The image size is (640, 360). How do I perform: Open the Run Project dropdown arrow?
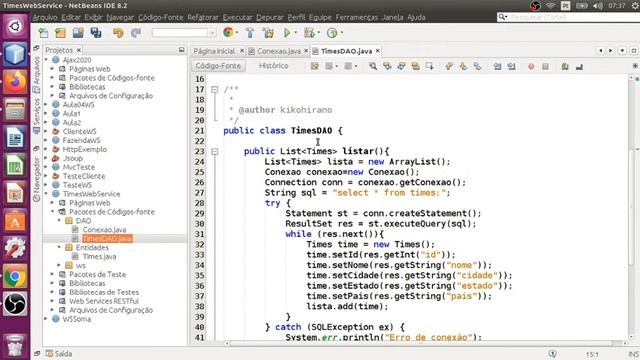[x=296, y=33]
